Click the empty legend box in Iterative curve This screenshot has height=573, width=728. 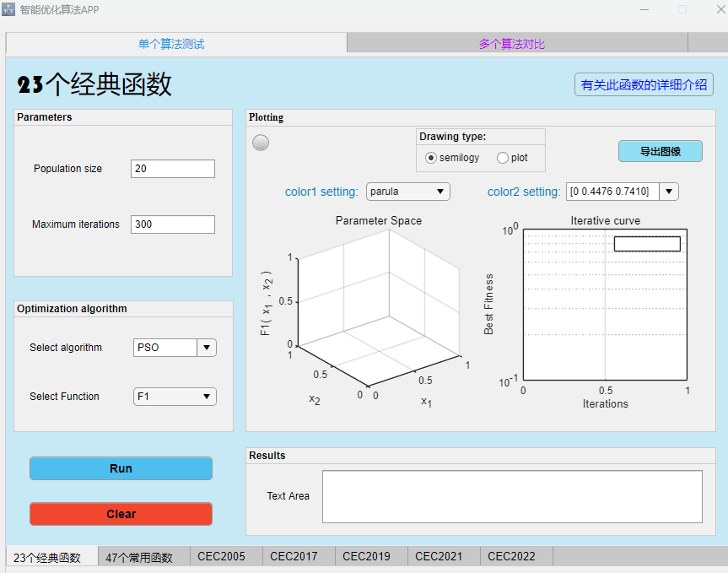[x=647, y=244]
